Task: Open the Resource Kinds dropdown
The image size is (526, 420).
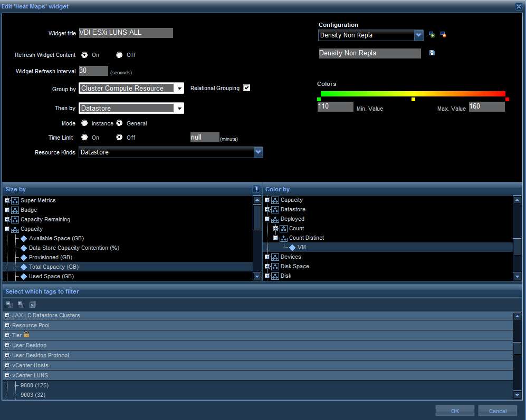Action: [x=258, y=152]
